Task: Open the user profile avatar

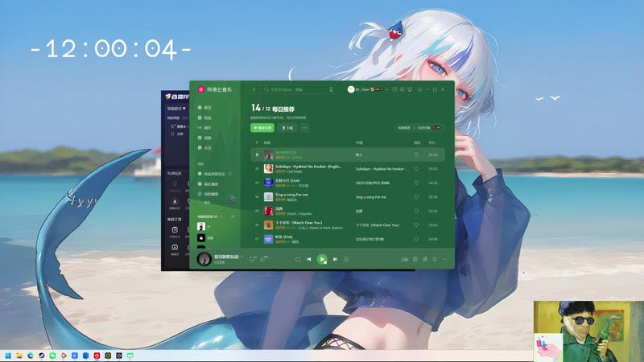Action: click(351, 89)
